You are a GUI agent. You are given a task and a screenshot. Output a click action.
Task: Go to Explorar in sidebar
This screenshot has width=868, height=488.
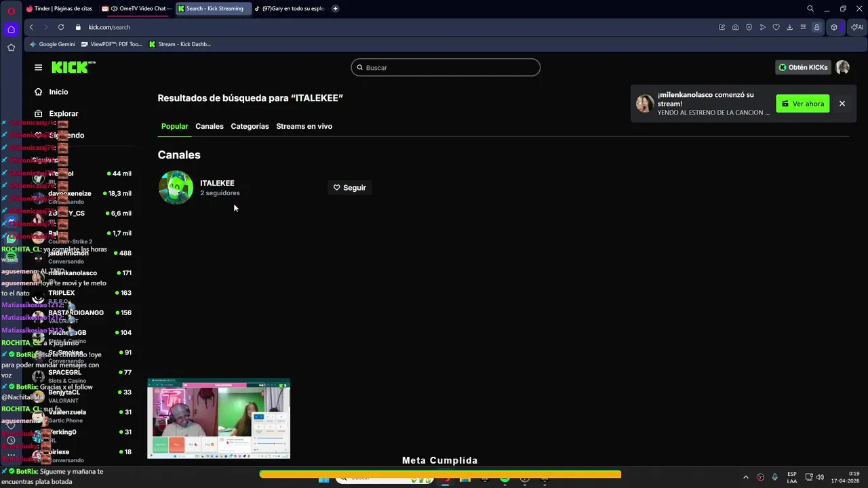pyautogui.click(x=57, y=113)
